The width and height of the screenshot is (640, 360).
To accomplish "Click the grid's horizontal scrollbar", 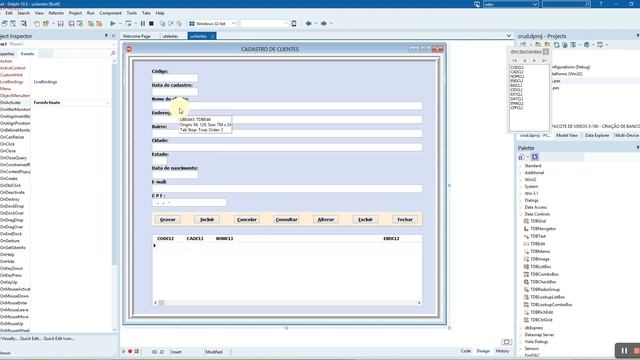I will pyautogui.click(x=287, y=303).
